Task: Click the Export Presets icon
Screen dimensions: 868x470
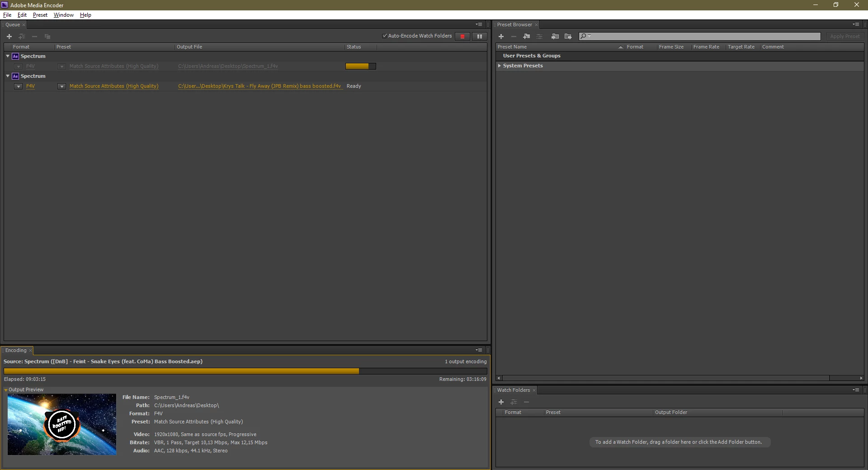Action: coord(568,36)
